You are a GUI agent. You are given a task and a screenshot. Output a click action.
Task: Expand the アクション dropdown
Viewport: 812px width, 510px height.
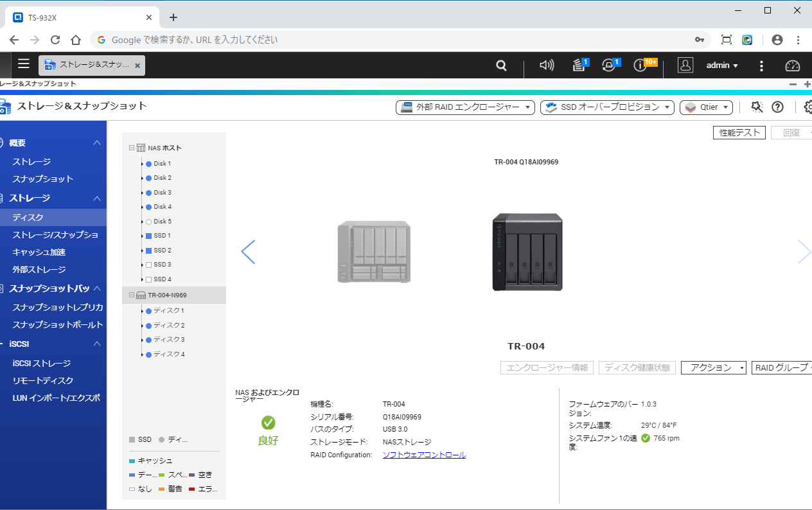click(713, 368)
